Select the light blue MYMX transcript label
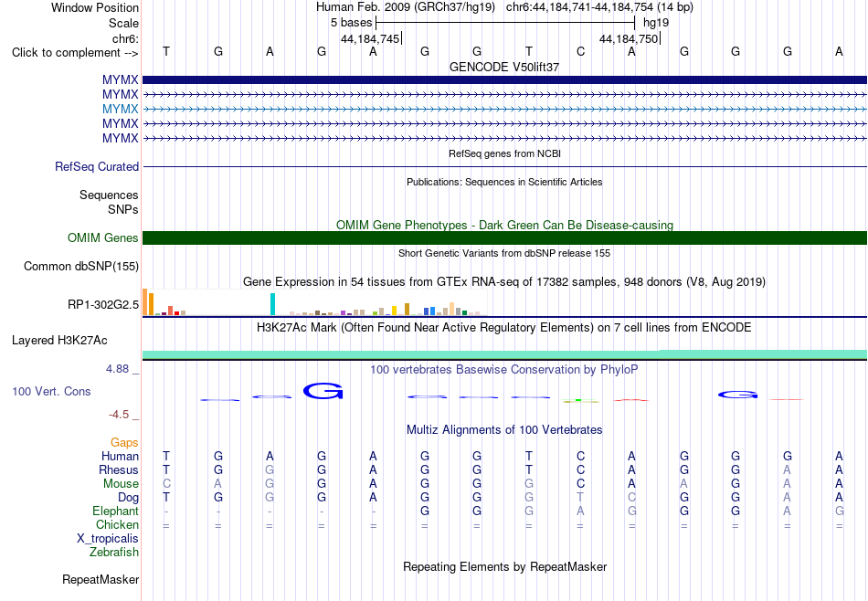Screen dimensions: 868x601 [x=120, y=109]
